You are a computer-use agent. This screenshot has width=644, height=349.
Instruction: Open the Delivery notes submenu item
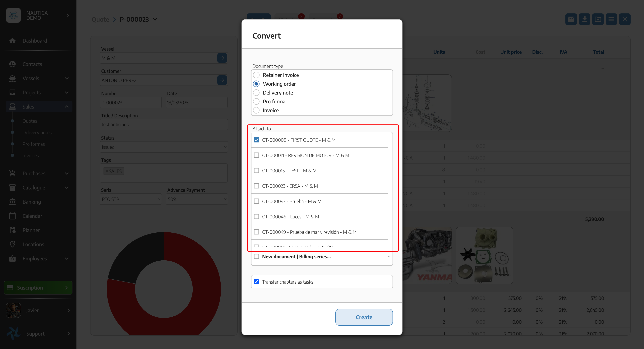[x=37, y=132]
